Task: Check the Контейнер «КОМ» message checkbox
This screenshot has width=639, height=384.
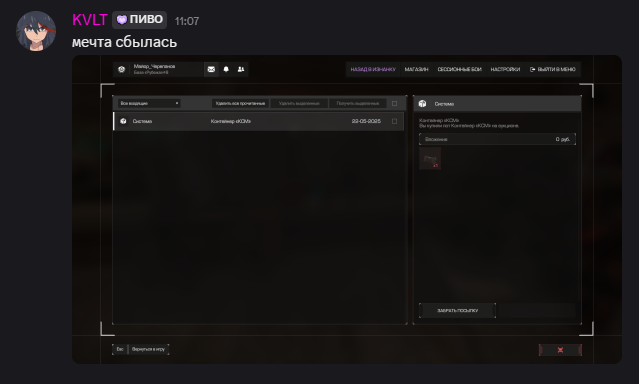Action: 394,121
